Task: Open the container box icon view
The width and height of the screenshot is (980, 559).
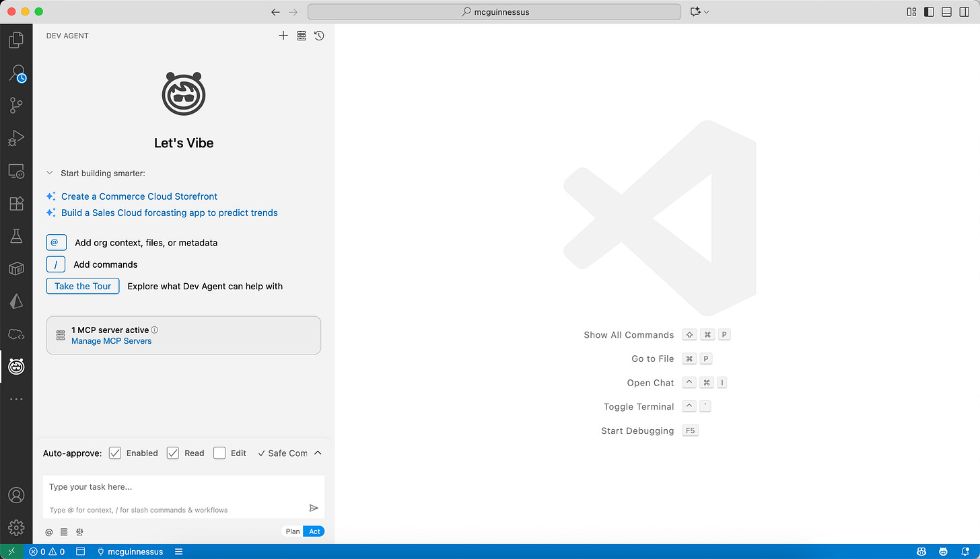Action: [x=16, y=268]
